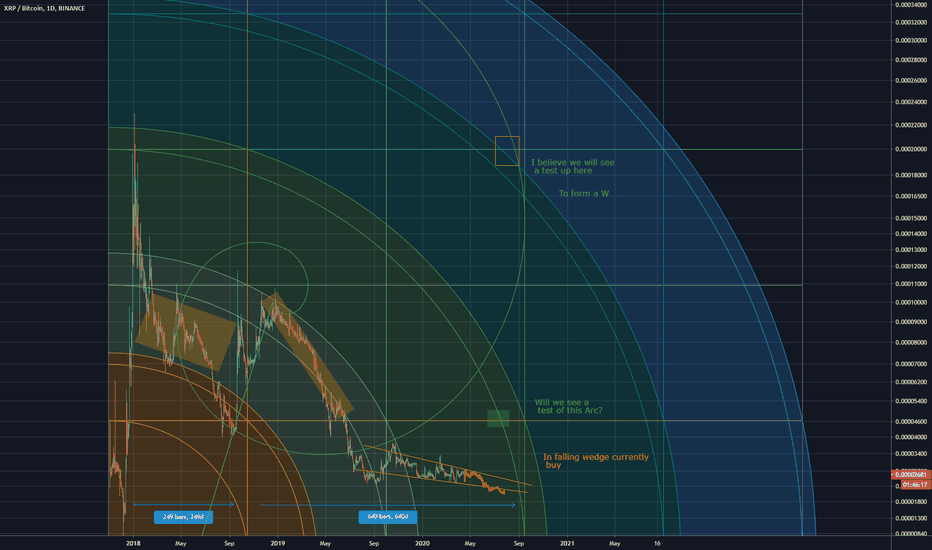932x550 pixels.
Task: Click the May label right after 2021
Action: point(615,543)
